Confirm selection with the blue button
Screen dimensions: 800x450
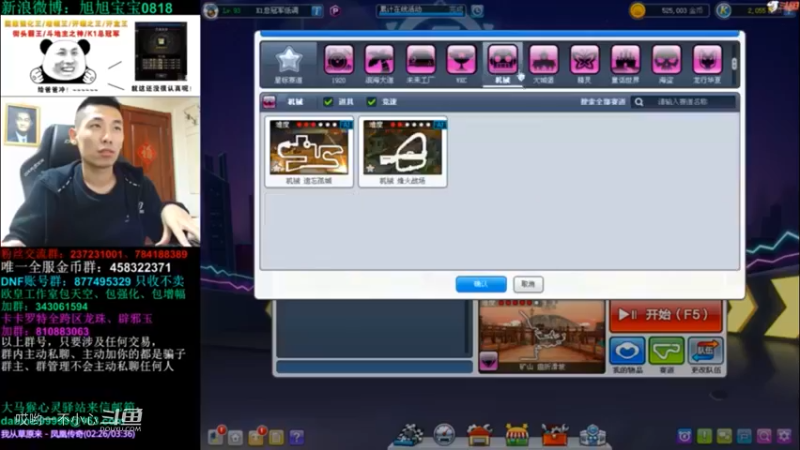coord(481,284)
